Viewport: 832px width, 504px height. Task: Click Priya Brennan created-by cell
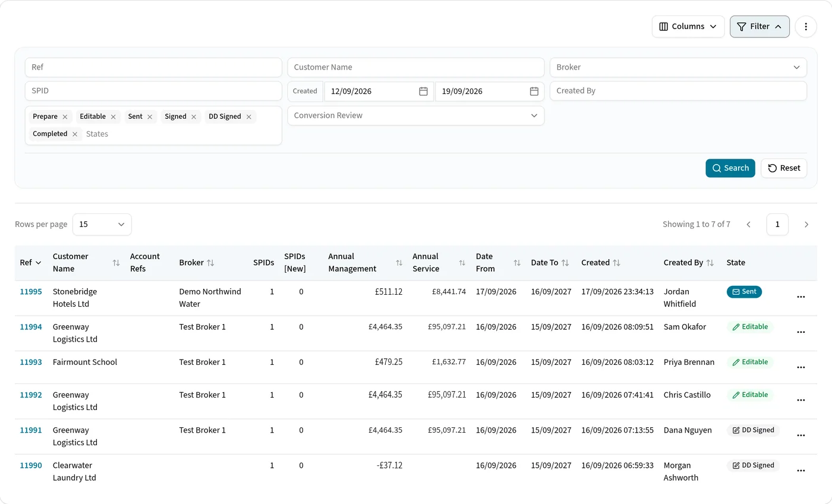[x=689, y=362]
